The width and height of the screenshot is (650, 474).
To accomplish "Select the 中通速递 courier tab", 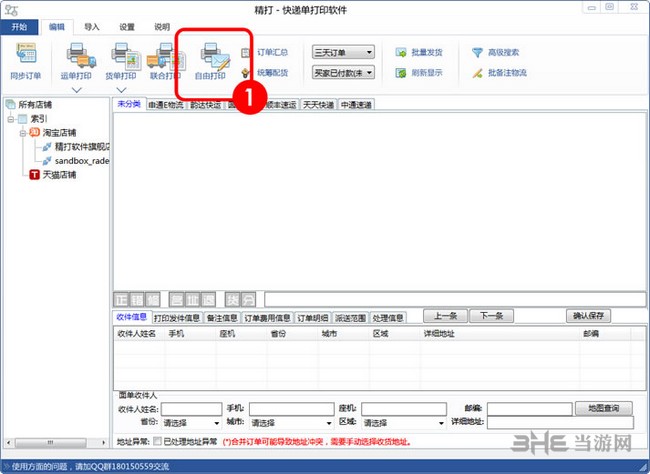I will tap(357, 105).
